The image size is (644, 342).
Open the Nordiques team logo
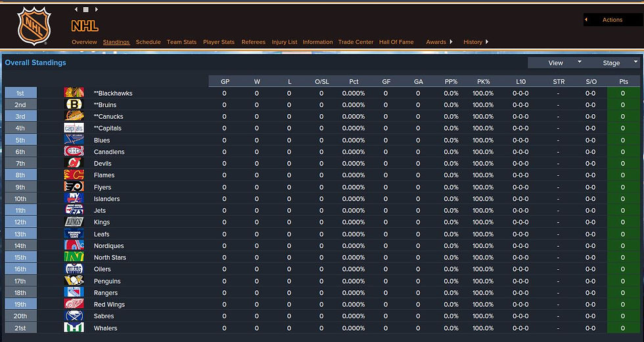point(74,246)
